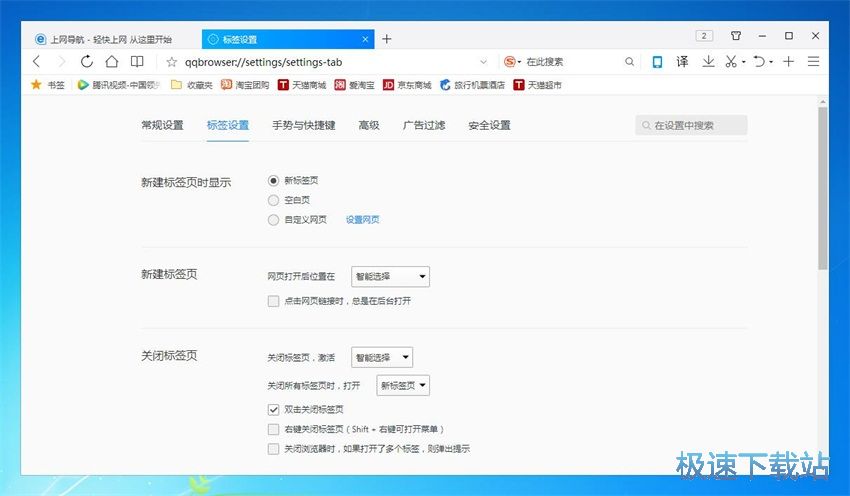Enable 关闭浏览器时弹出提示 checkbox

point(274,448)
